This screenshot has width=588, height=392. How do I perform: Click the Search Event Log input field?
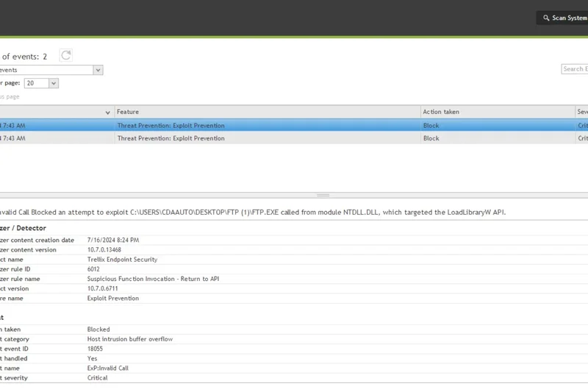tap(575, 69)
